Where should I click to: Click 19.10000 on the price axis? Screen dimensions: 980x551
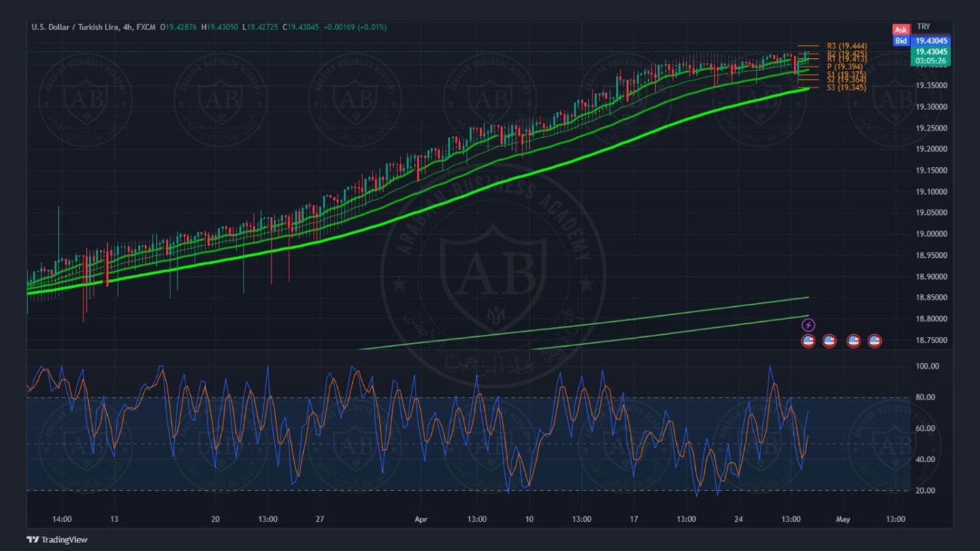pos(931,192)
